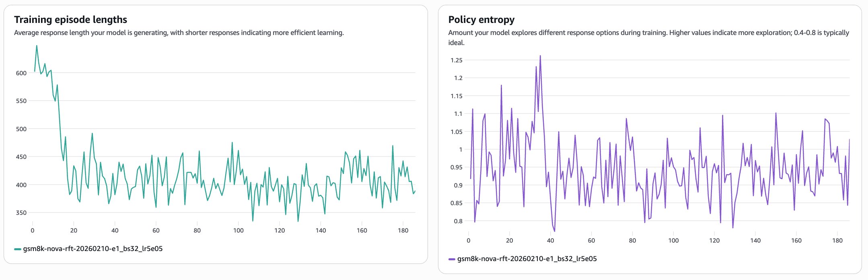Click the "Training episode lengths" chart title

pos(70,20)
